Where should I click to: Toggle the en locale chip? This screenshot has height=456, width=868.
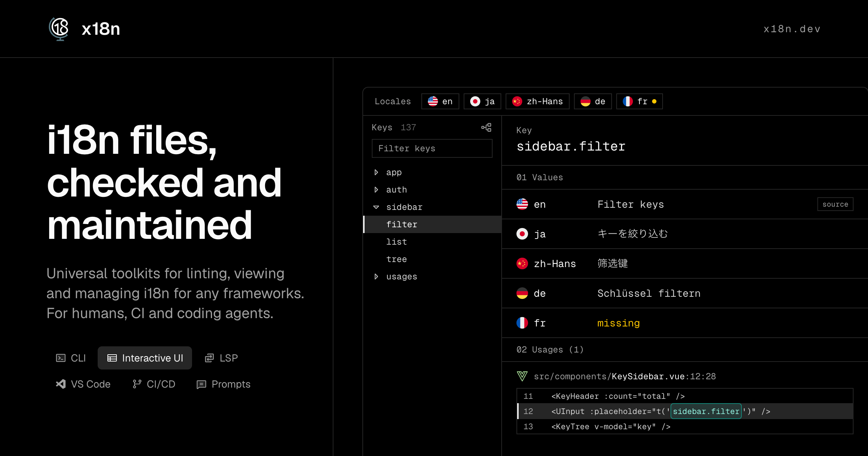pyautogui.click(x=440, y=101)
